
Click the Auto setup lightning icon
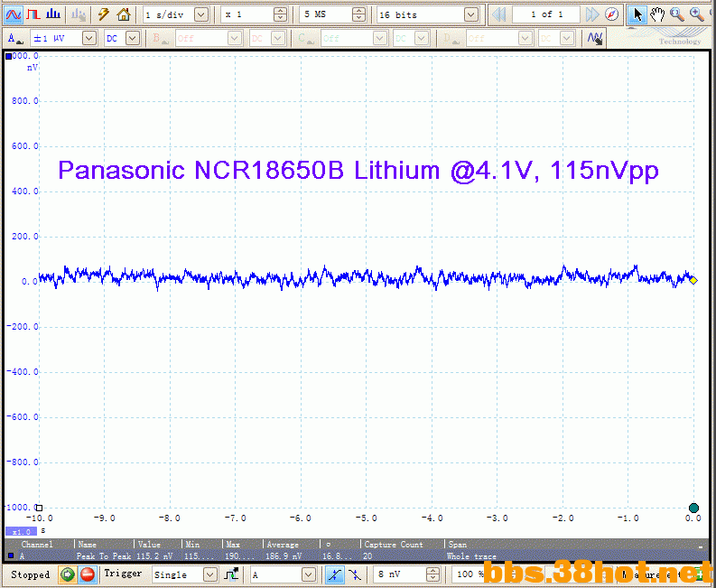click(103, 14)
